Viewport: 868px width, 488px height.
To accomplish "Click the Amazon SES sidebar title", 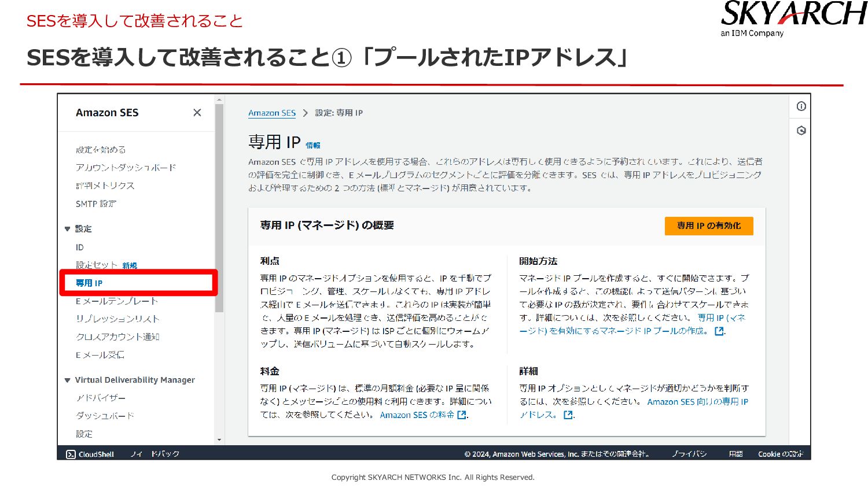I will pyautogui.click(x=107, y=113).
